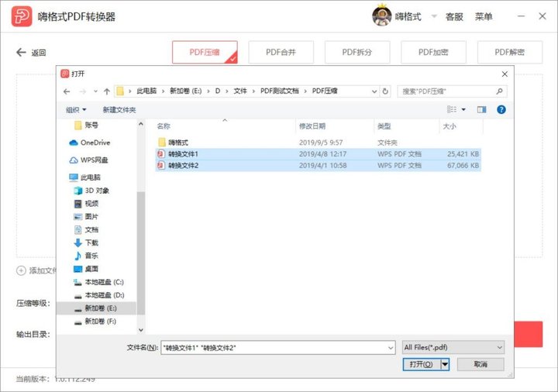Open 3D 对象 in the navigation pane
Viewport: 558px width, 392px height.
pos(91,191)
